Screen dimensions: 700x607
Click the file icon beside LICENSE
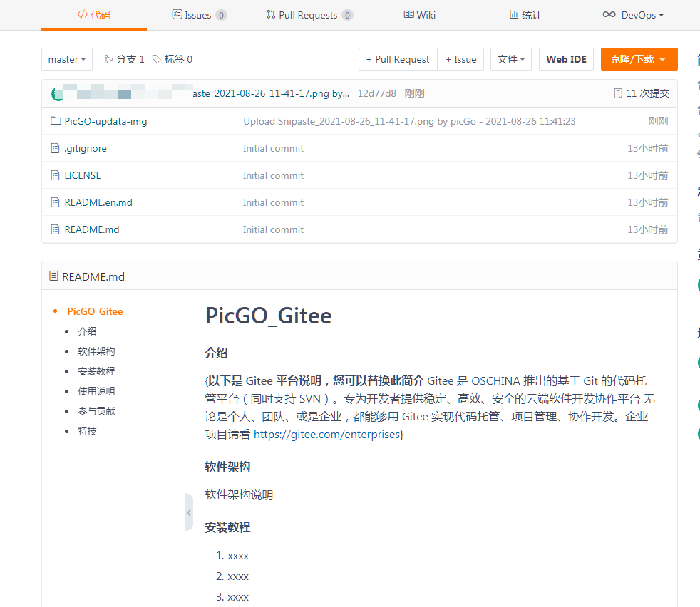tap(56, 175)
